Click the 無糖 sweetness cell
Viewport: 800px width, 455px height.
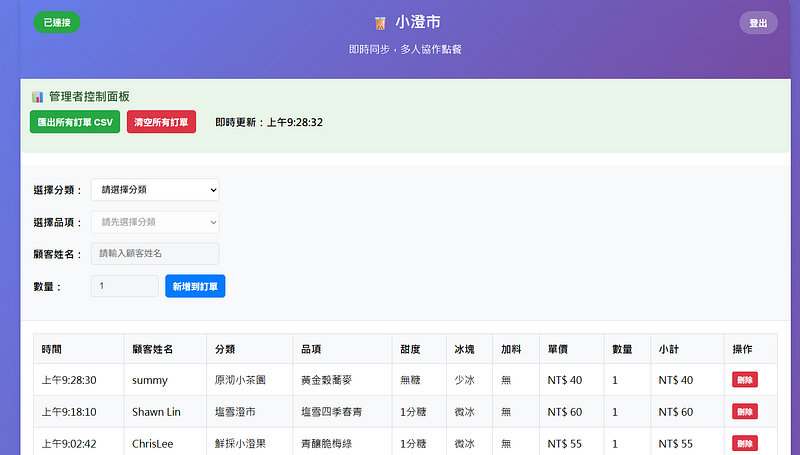419,380
